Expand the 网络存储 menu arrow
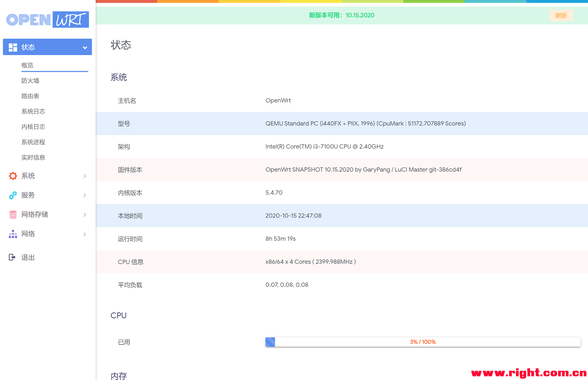588x380 pixels. (85, 215)
